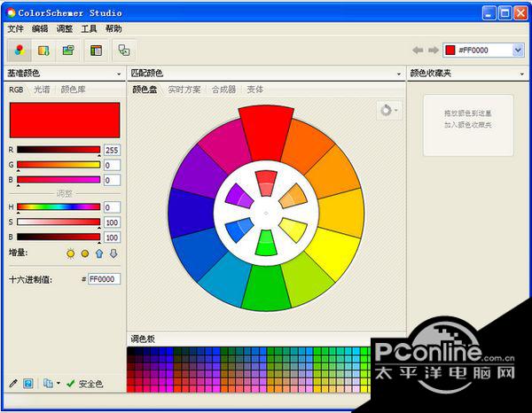This screenshot has width=532, height=413.
Task: Open the 文件 menu
Action: pos(16,29)
